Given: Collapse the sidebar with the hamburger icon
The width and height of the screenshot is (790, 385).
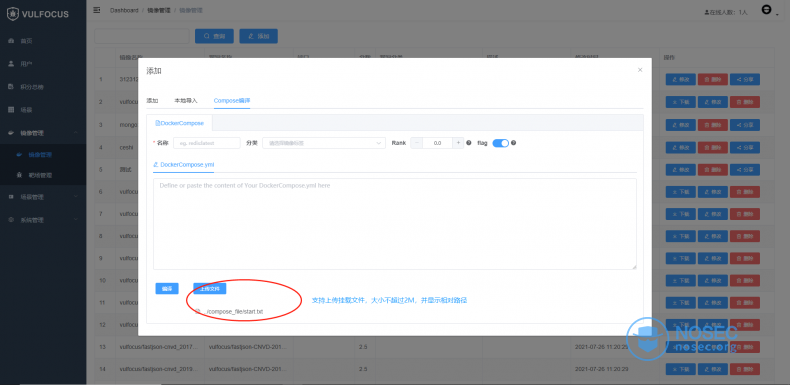Looking at the screenshot, I should tap(97, 10).
